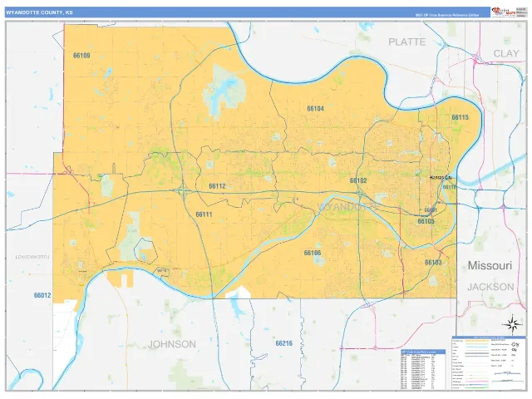
Task: Select ZIP code label 66103
Action: (x=433, y=263)
